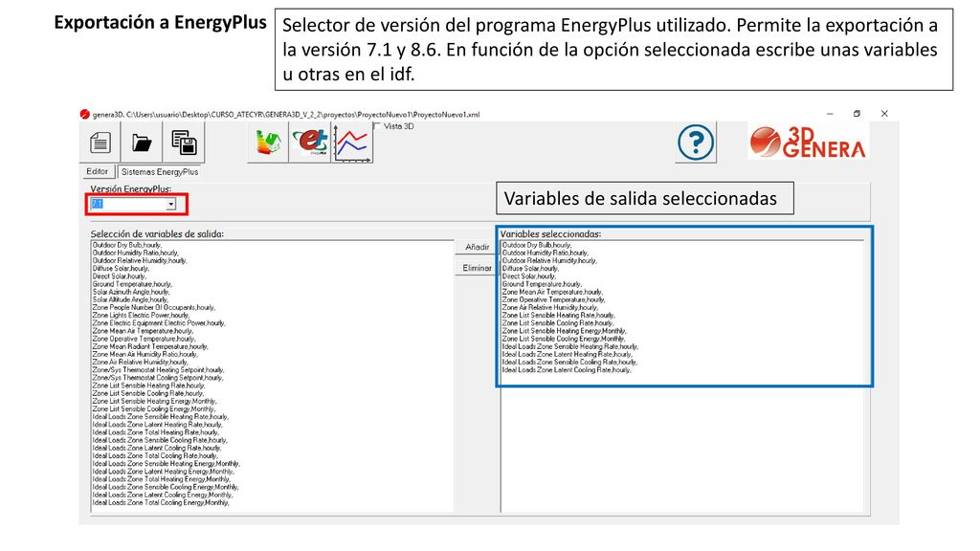This screenshot has width=980, height=551.
Task: Select Zone Mean Radiant Temperature,hourly
Action: [x=150, y=346]
